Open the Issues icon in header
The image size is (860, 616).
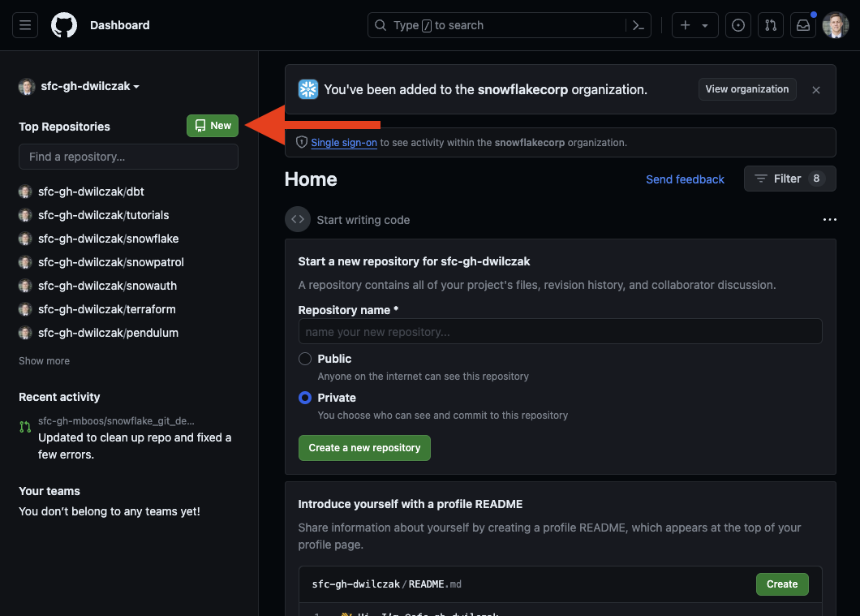[x=738, y=25]
